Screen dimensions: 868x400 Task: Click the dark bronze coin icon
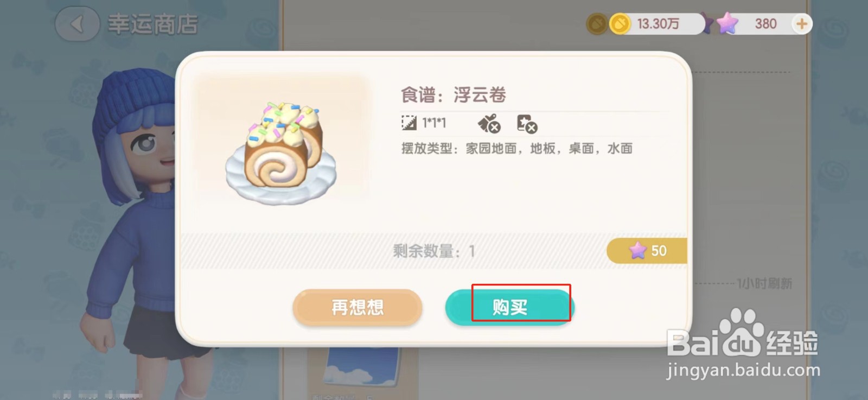coord(597,24)
